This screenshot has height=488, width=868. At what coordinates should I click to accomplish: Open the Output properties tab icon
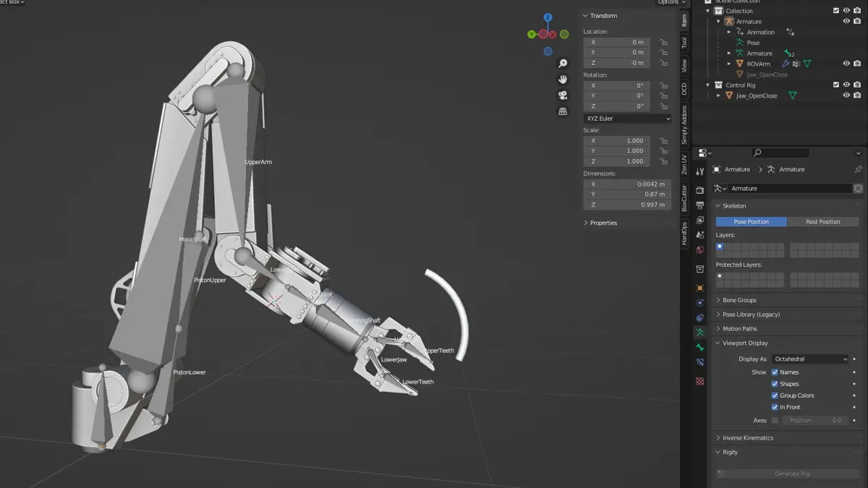[699, 205]
